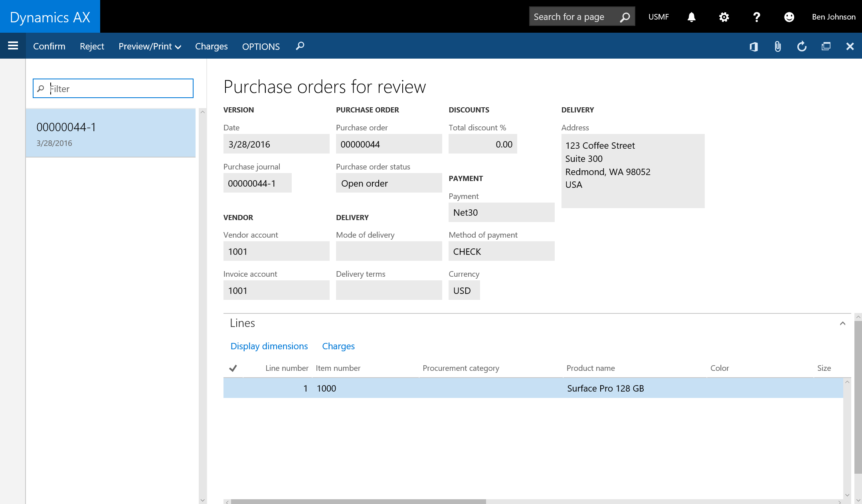
Task: Click the help question mark icon
Action: (756, 17)
